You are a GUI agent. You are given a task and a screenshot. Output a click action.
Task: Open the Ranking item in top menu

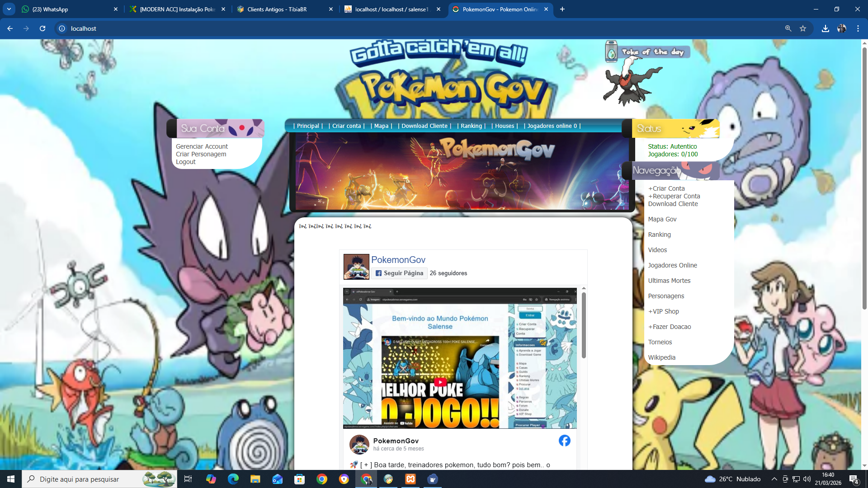click(x=471, y=126)
